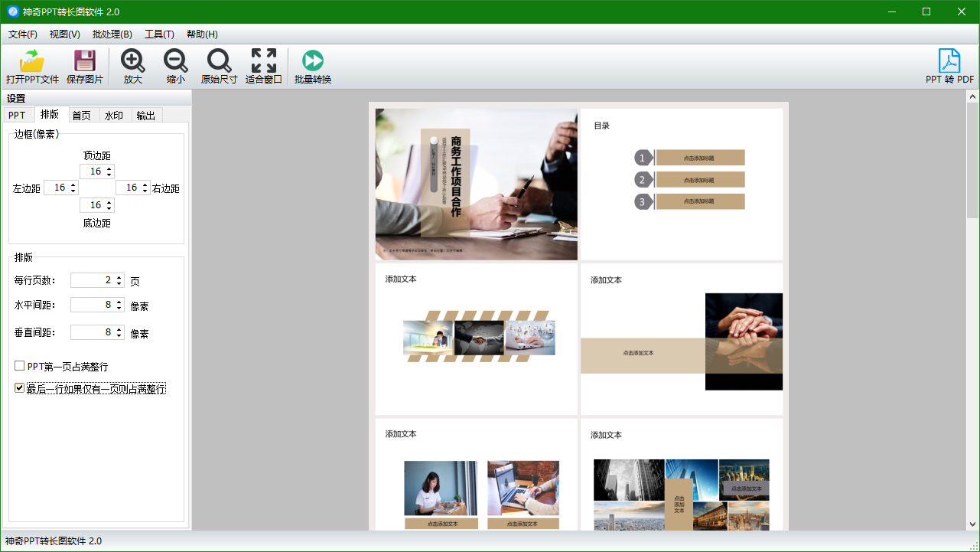Click the Zoom in magnifier icon

132,61
